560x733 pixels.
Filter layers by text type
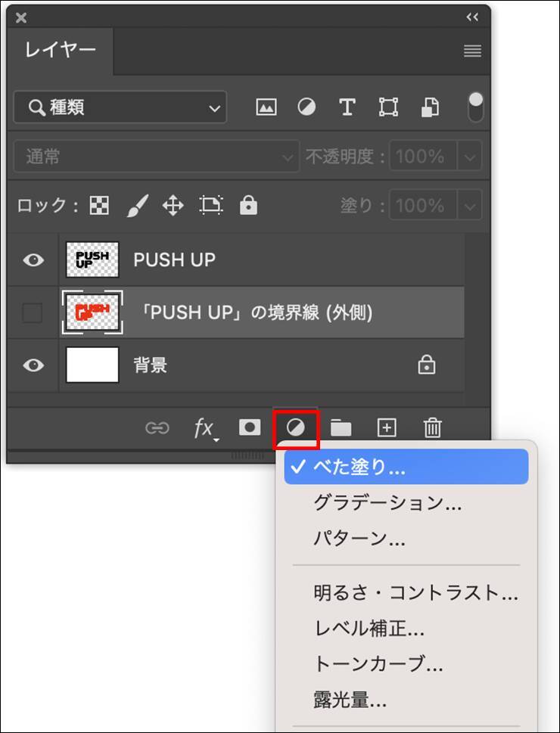(347, 107)
